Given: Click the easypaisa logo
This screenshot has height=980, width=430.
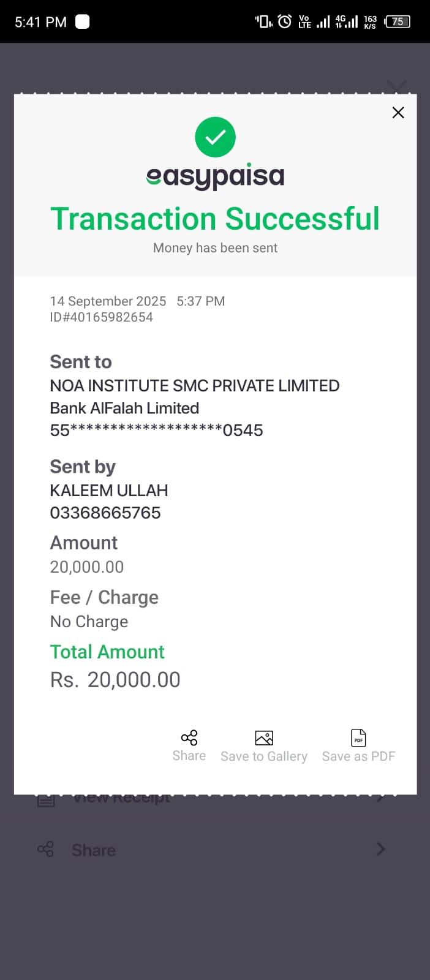Looking at the screenshot, I should pos(215,176).
